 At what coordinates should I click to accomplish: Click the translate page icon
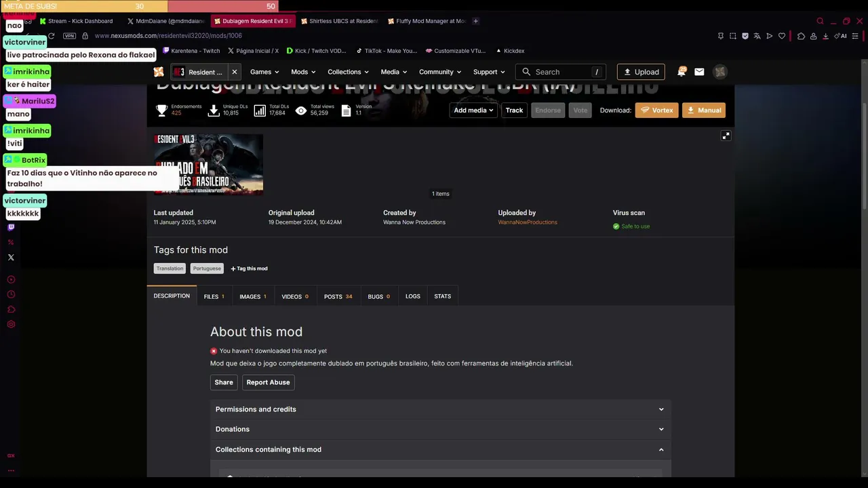757,36
